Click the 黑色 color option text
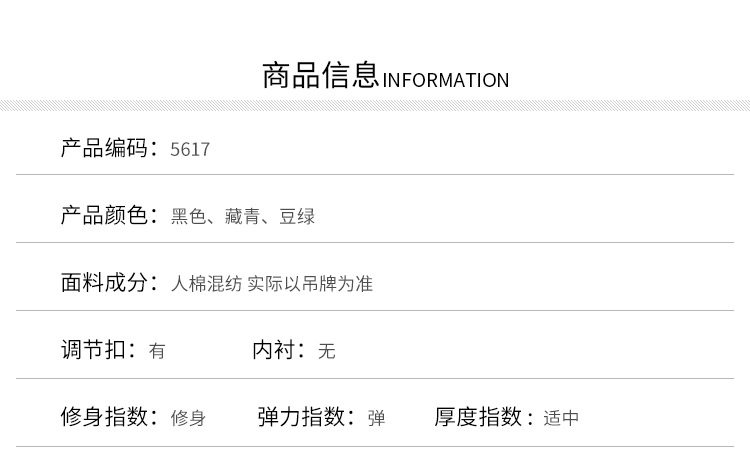The height and width of the screenshot is (456, 750). point(187,216)
